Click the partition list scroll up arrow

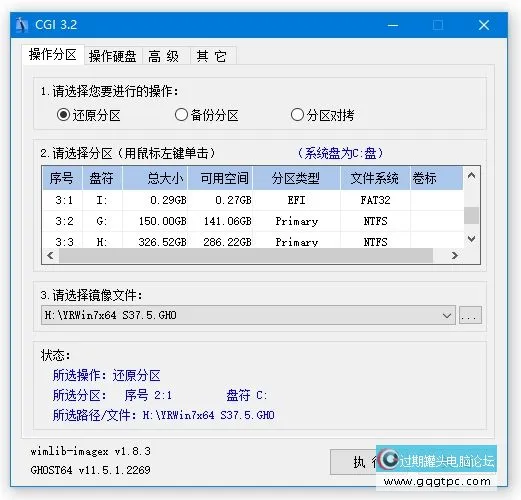(471, 175)
